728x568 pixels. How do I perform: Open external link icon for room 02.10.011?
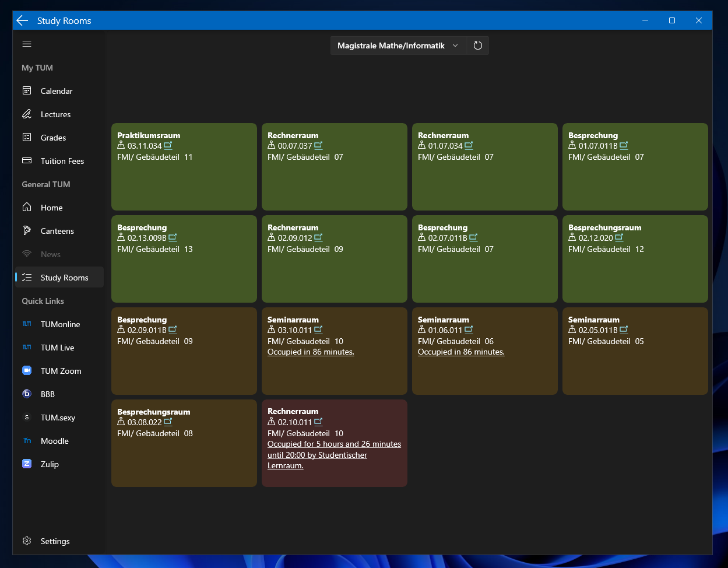(x=318, y=422)
